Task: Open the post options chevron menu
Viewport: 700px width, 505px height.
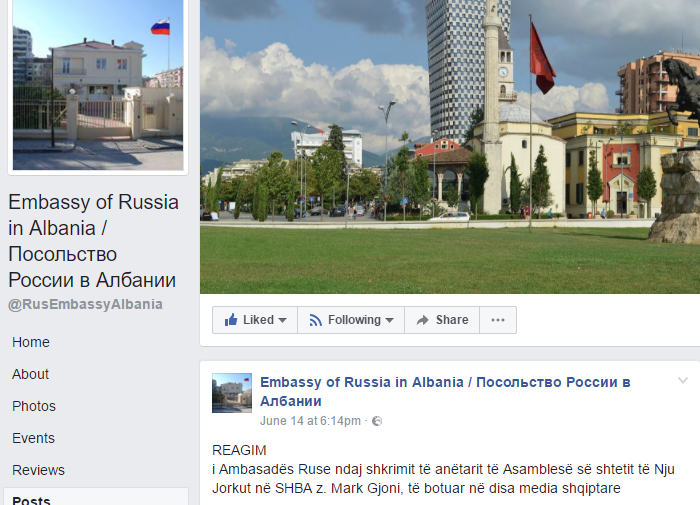Action: 683,380
